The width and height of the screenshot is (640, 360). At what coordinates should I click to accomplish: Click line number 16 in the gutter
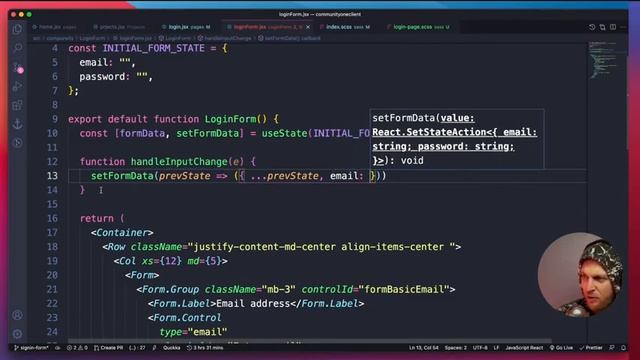pos(52,218)
